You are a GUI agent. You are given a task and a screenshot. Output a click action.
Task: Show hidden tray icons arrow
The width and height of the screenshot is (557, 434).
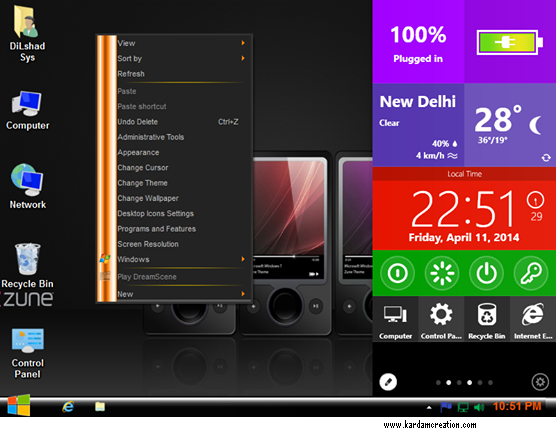point(429,407)
